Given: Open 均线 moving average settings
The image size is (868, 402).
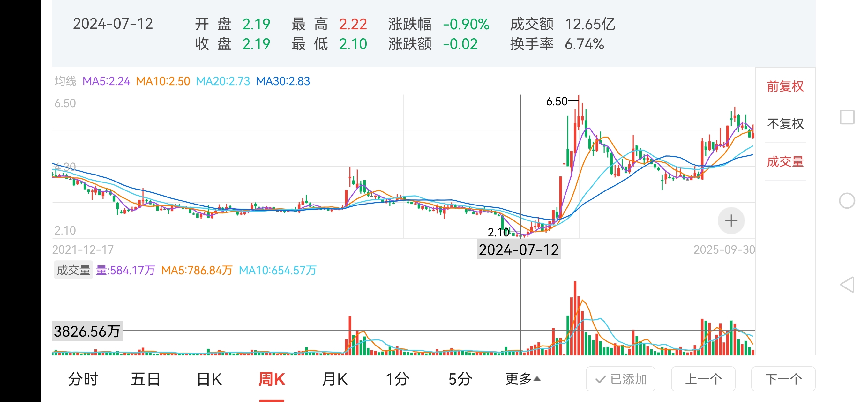Looking at the screenshot, I should point(65,81).
